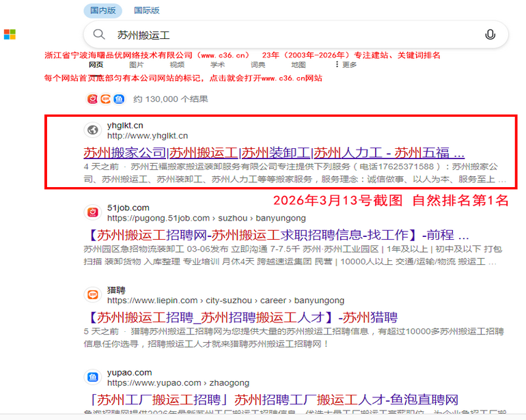
Task: Click the search box containing 苏州搬运工
Action: (x=287, y=35)
